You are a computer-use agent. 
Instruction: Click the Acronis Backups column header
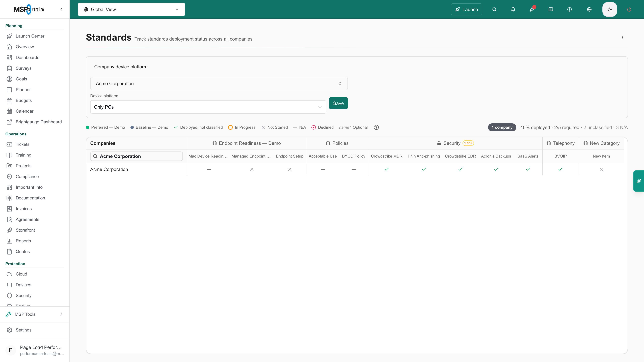496,156
